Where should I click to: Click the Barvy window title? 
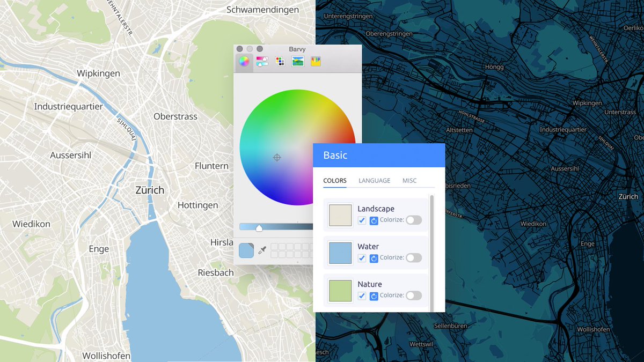(x=297, y=49)
